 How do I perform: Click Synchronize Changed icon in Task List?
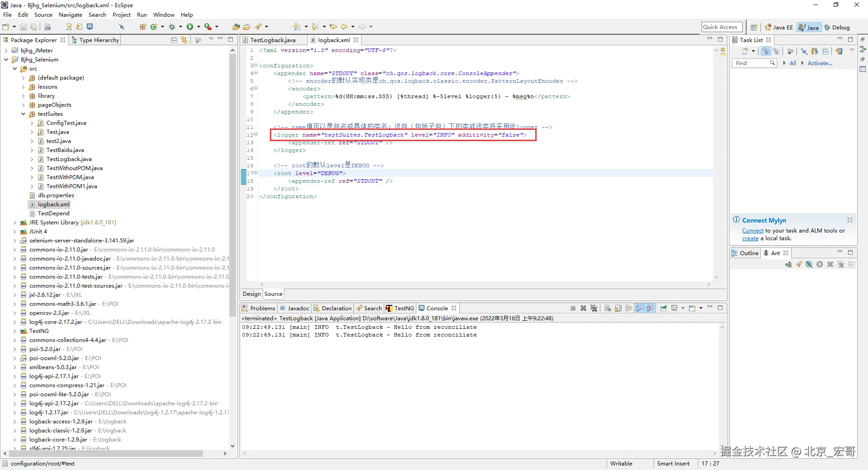click(839, 52)
